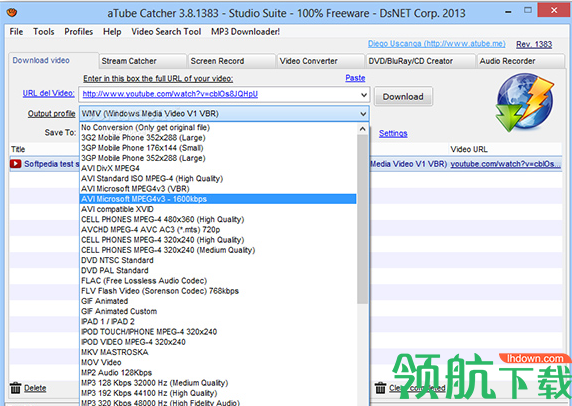Select AVI Standard ISO MPEG-4 (High Quality)

coord(218,179)
